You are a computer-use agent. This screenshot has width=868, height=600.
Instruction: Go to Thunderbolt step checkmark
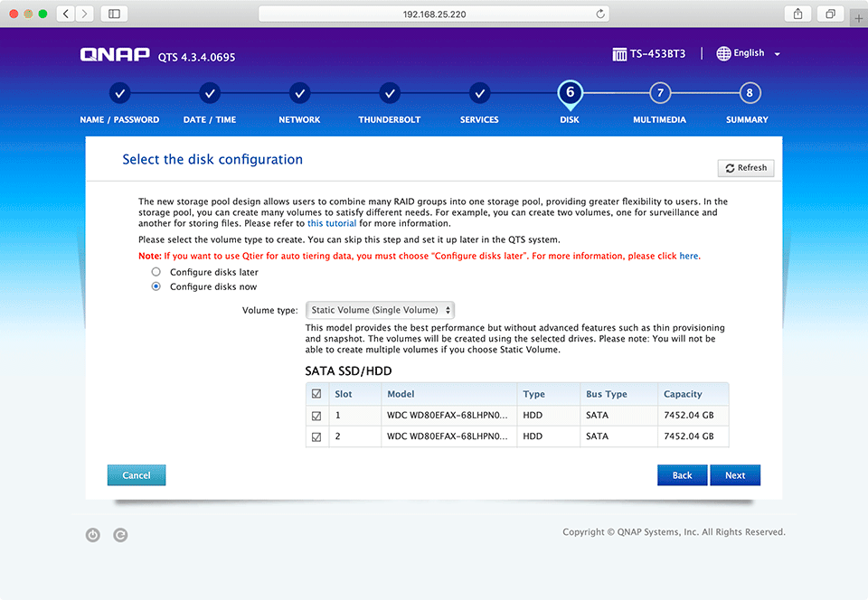390,93
